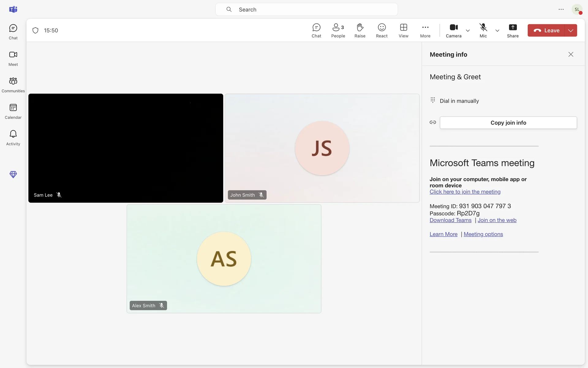Image resolution: width=588 pixels, height=368 pixels.
Task: Expand Mic device options arrow
Action: pyautogui.click(x=497, y=31)
